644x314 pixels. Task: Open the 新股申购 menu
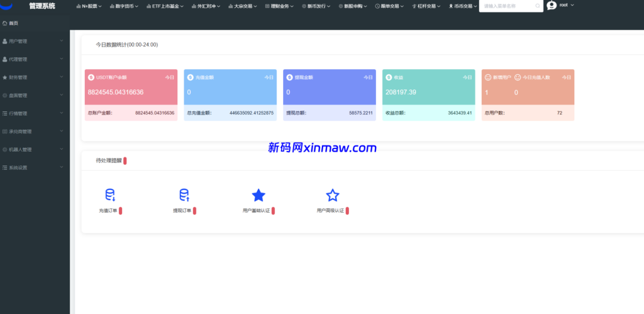click(x=353, y=6)
